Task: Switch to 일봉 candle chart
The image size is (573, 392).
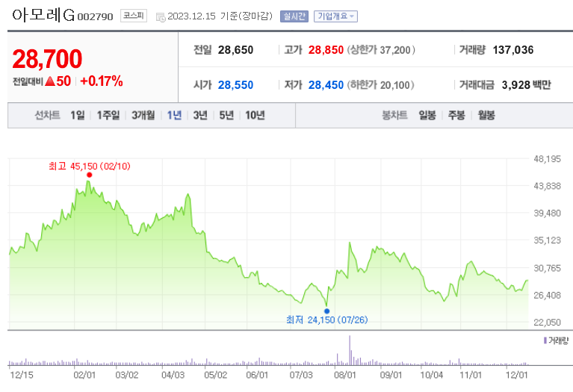Action: (427, 116)
